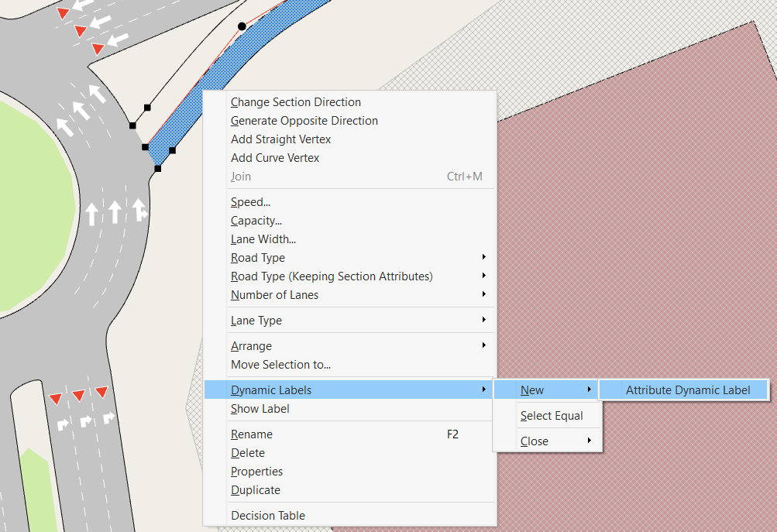Click Generate Opposite Direction
Viewport: 777px width, 532px height.
(x=304, y=121)
